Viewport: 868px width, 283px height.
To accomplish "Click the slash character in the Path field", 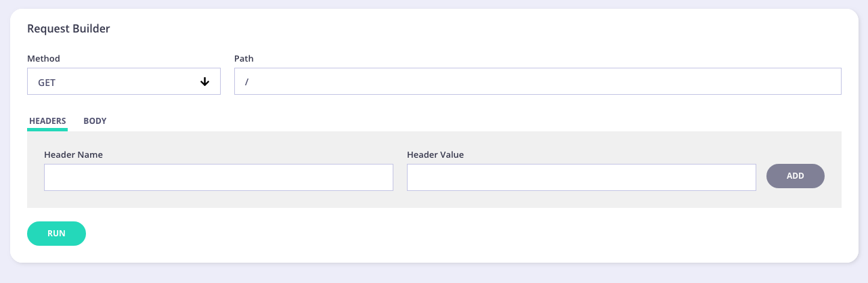I will pos(247,82).
